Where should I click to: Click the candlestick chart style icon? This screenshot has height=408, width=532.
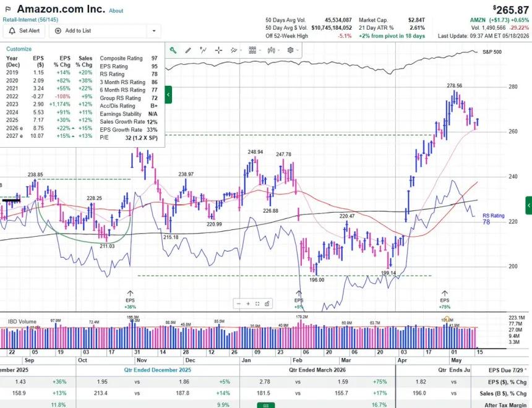[x=271, y=51]
